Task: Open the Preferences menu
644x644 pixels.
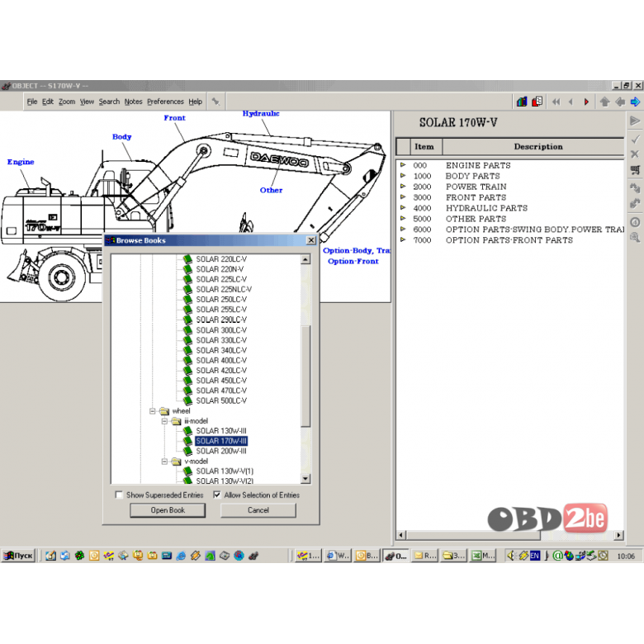Action: point(165,102)
